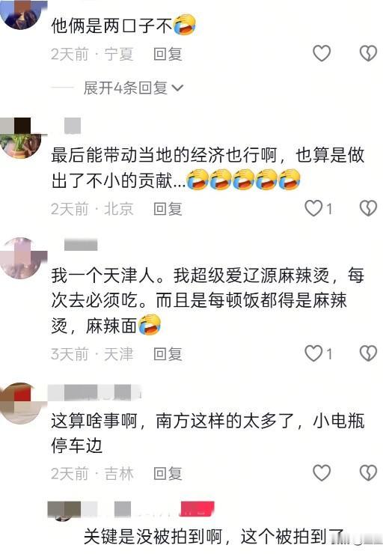
Task: Like the Jilin comment with heart icon
Action: (322, 472)
